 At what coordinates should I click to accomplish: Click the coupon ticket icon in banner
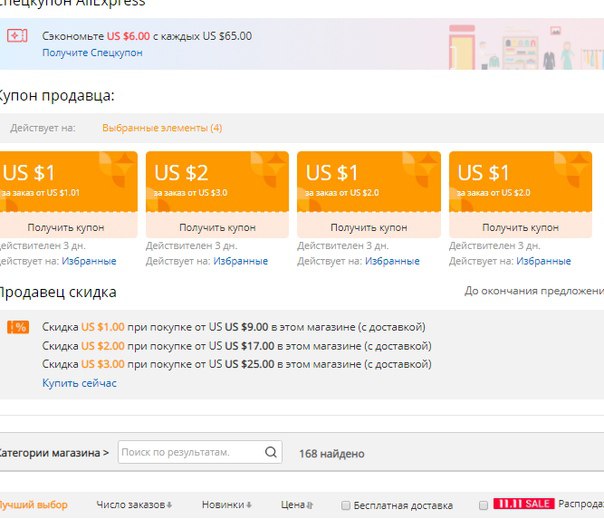click(x=17, y=36)
